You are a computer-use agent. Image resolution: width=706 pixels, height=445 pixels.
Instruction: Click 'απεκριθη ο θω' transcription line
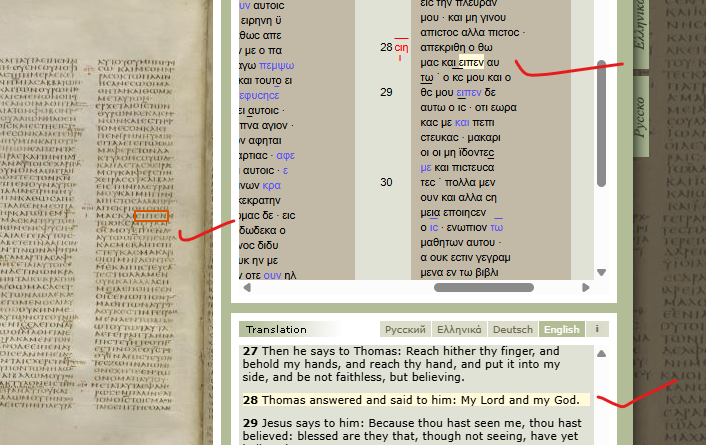(456, 47)
